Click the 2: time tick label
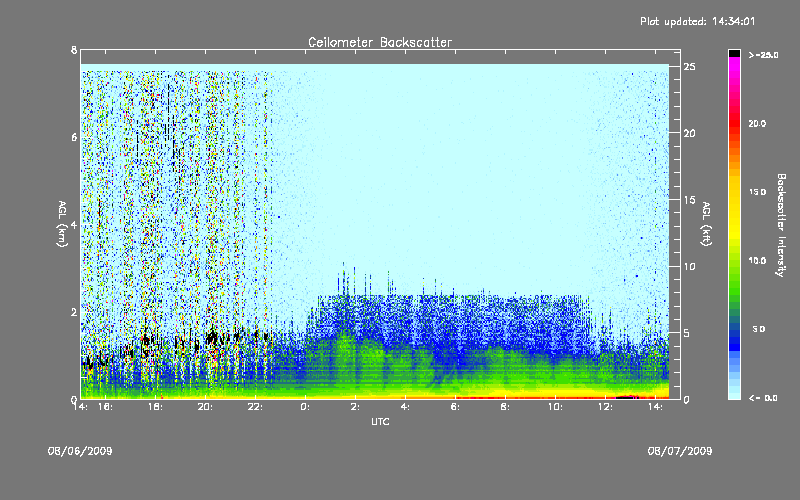800x500 pixels. [355, 407]
